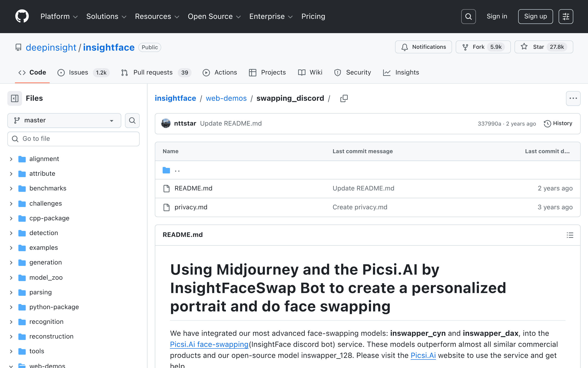Click the repository icon beside deepinsight
The image size is (588, 368).
pyautogui.click(x=18, y=47)
